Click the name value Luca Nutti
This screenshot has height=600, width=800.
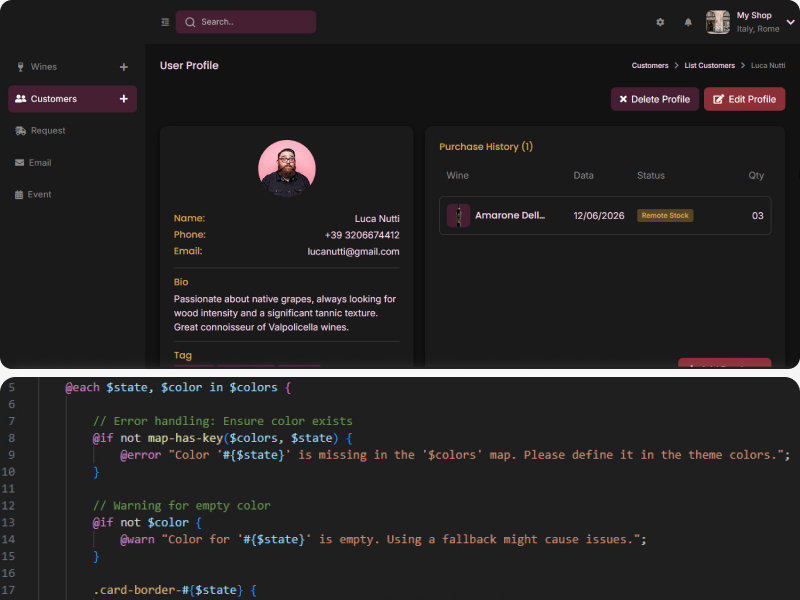(x=377, y=218)
